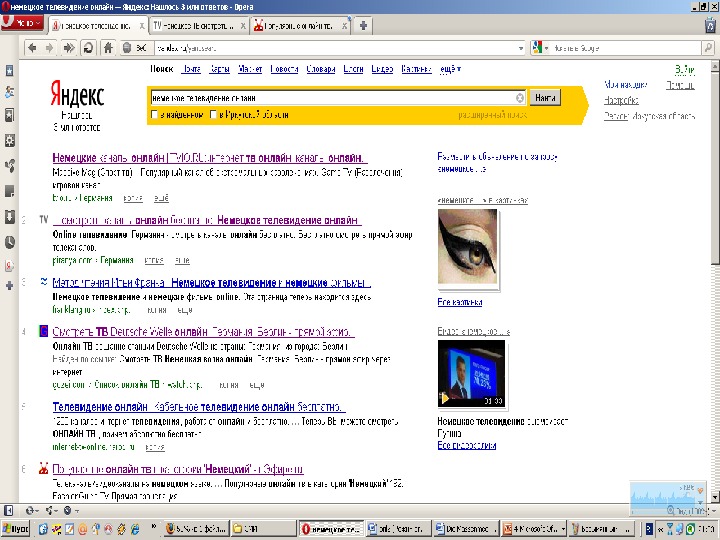
Task: Open the Windows Пуск start button
Action: (16, 529)
